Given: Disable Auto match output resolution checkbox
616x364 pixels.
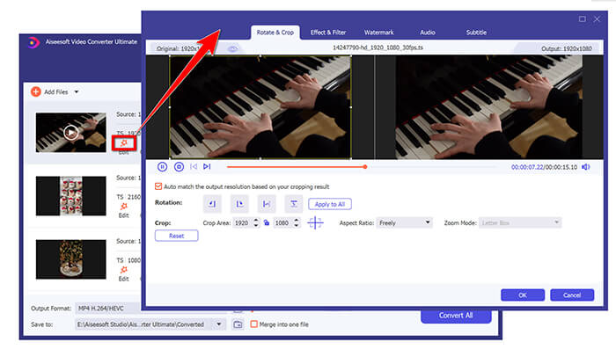Looking at the screenshot, I should click(x=158, y=186).
